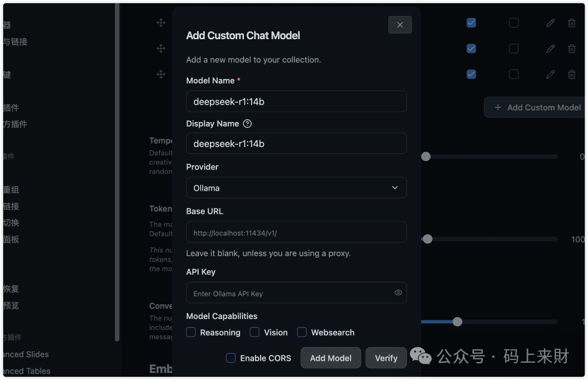The width and height of the screenshot is (588, 380).
Task: Click the 'Leave it blank, unless you are using a proxy.' text
Action: coord(268,253)
